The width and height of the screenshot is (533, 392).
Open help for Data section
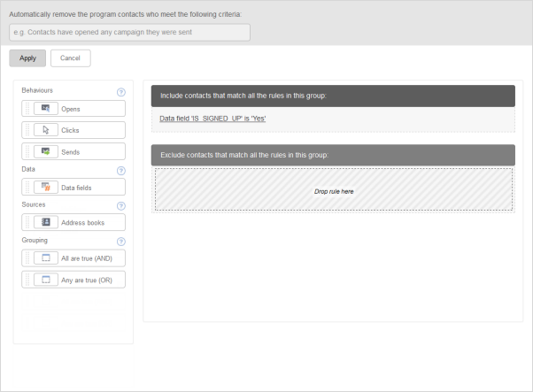121,171
